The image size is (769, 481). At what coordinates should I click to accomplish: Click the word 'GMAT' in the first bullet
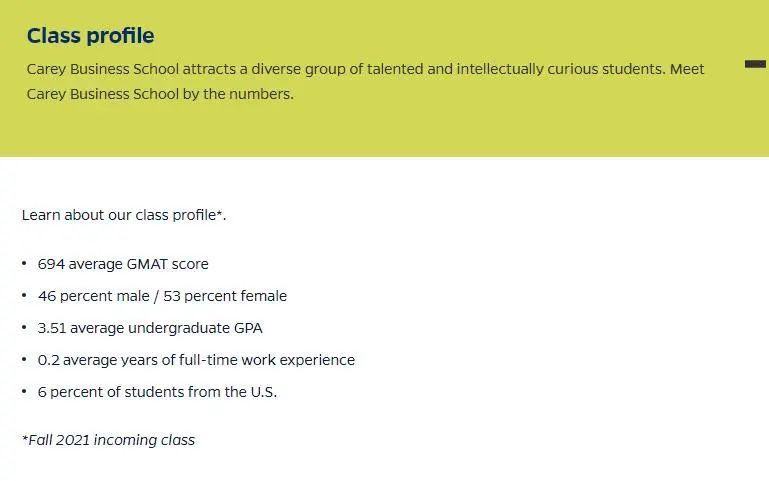click(x=148, y=264)
